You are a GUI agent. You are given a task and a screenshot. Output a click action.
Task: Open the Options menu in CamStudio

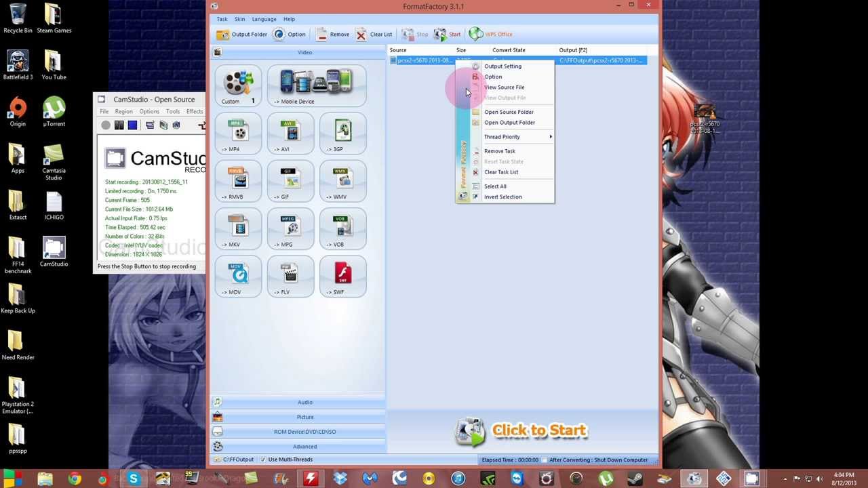(x=149, y=112)
